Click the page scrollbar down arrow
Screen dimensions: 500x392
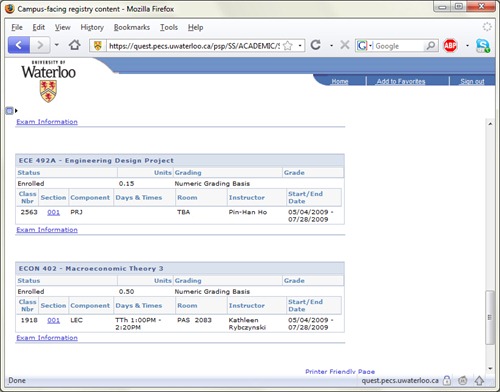pyautogui.click(x=490, y=368)
